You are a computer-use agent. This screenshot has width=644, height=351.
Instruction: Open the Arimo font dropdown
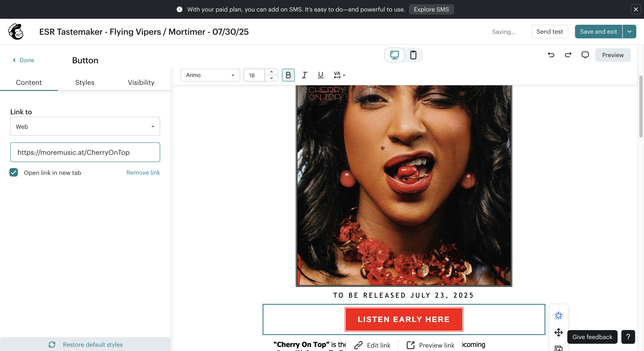210,75
